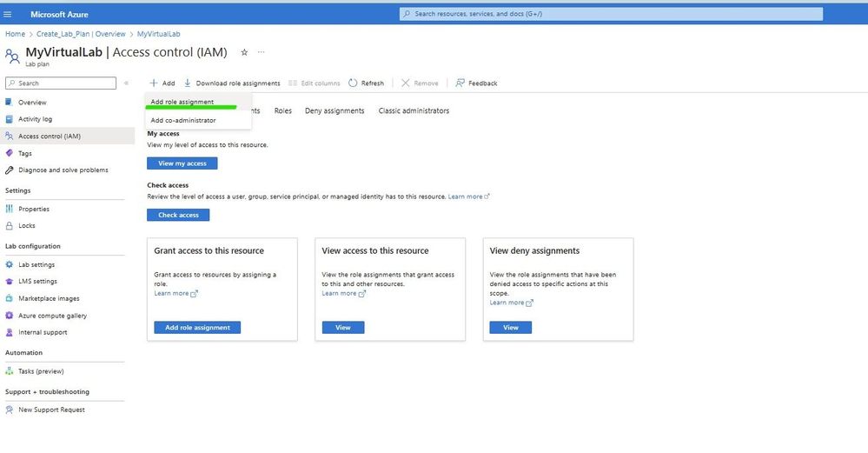This screenshot has height=453, width=868.
Task: Click the Refresh circular arrow icon
Action: (353, 83)
